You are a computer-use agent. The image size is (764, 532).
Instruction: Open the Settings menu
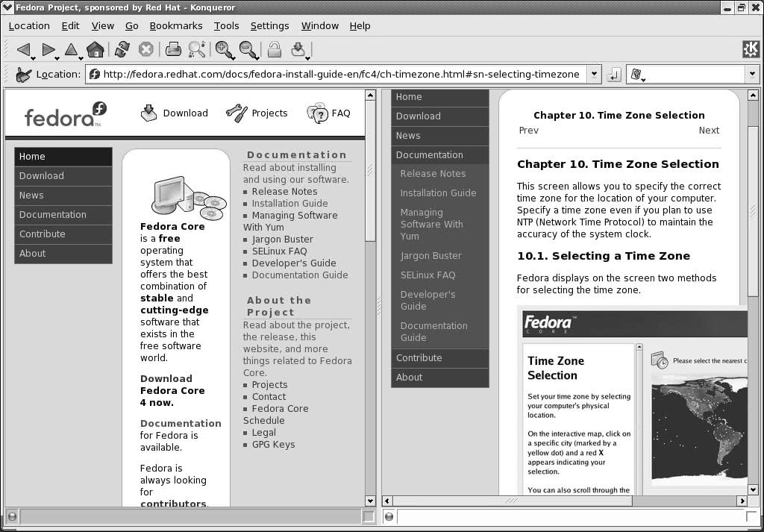coord(269,26)
